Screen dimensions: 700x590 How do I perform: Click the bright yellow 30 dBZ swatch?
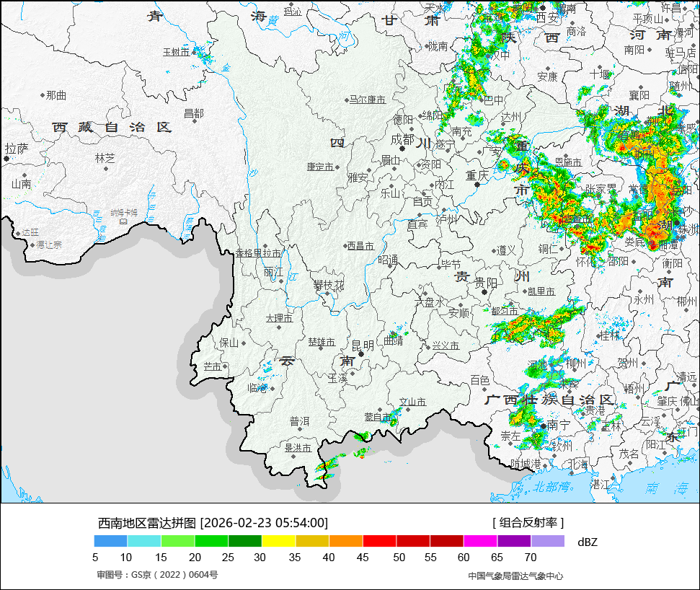[278, 542]
